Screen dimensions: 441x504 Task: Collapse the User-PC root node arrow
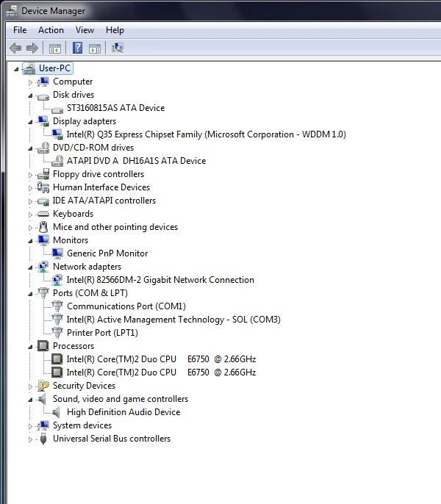tap(16, 69)
